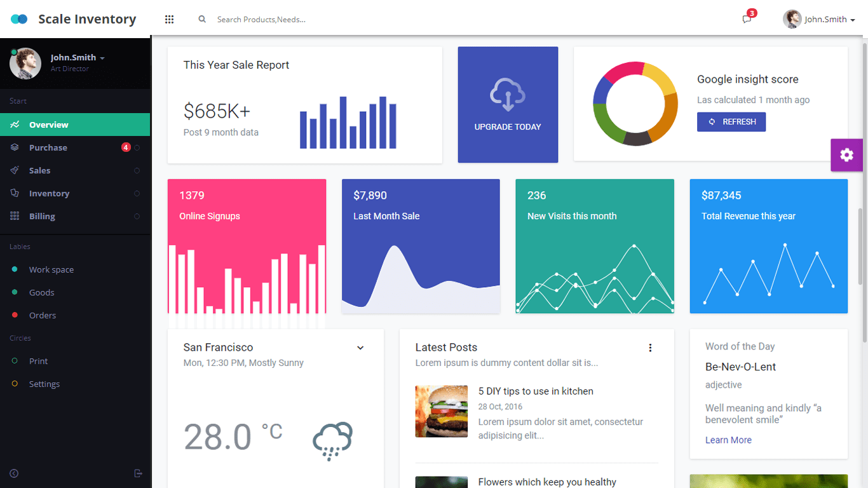Image resolution: width=868 pixels, height=488 pixels.
Task: Click the Total Revenue this year card
Action: point(769,246)
